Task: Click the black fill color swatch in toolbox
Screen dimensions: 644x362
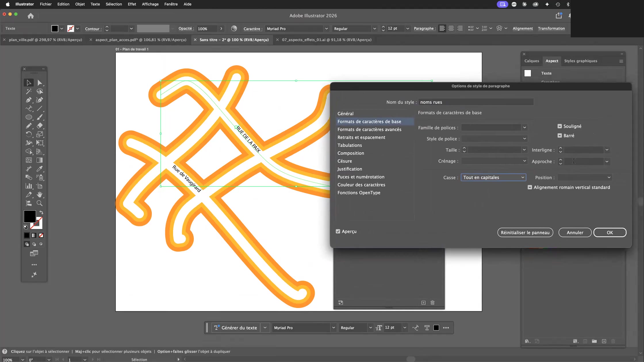Action: point(30,216)
